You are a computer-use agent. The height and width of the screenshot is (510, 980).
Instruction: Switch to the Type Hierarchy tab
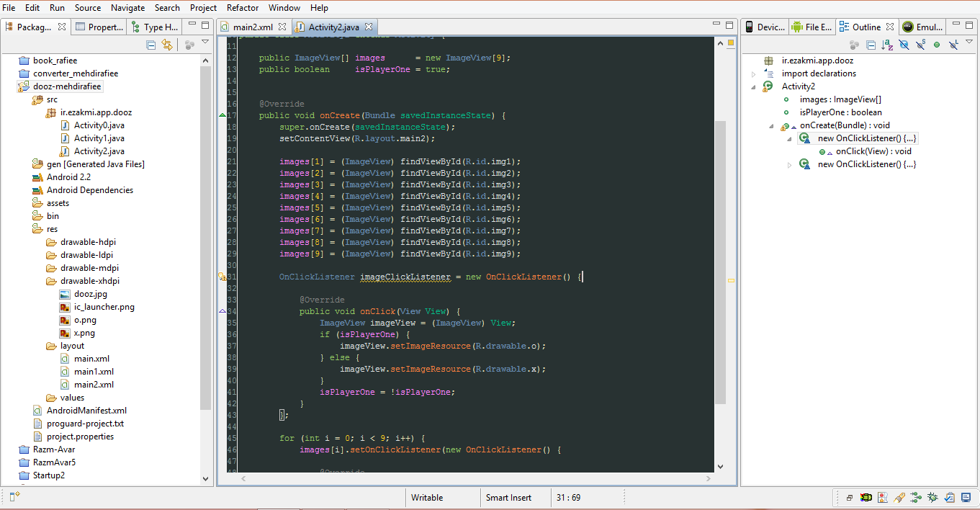(154, 27)
